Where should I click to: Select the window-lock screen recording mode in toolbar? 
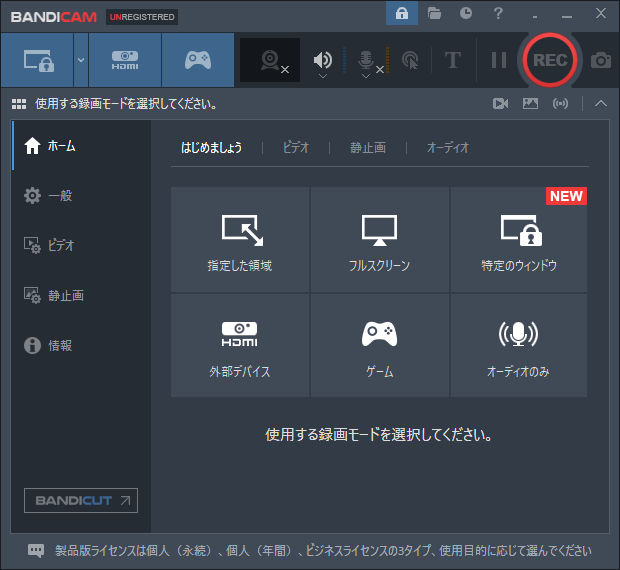(x=38, y=60)
